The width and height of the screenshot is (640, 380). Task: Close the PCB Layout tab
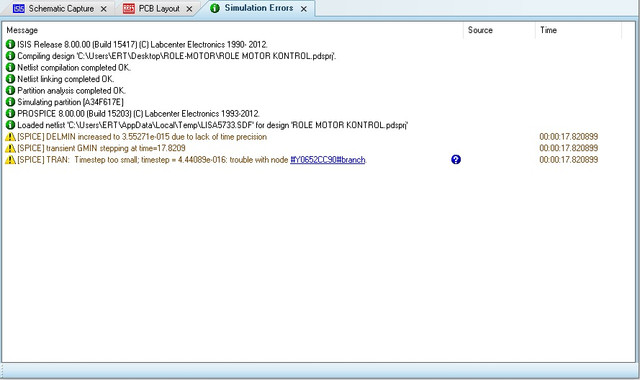(189, 9)
